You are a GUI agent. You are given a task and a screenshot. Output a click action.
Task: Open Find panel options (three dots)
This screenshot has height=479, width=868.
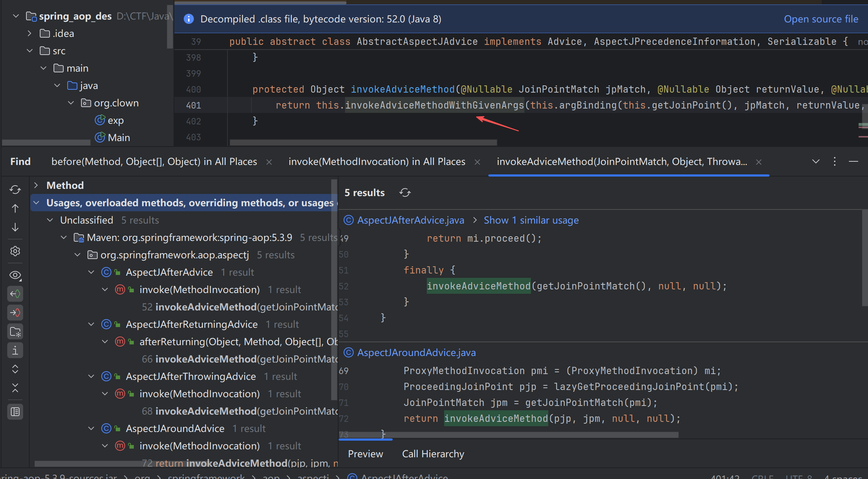[x=834, y=161]
